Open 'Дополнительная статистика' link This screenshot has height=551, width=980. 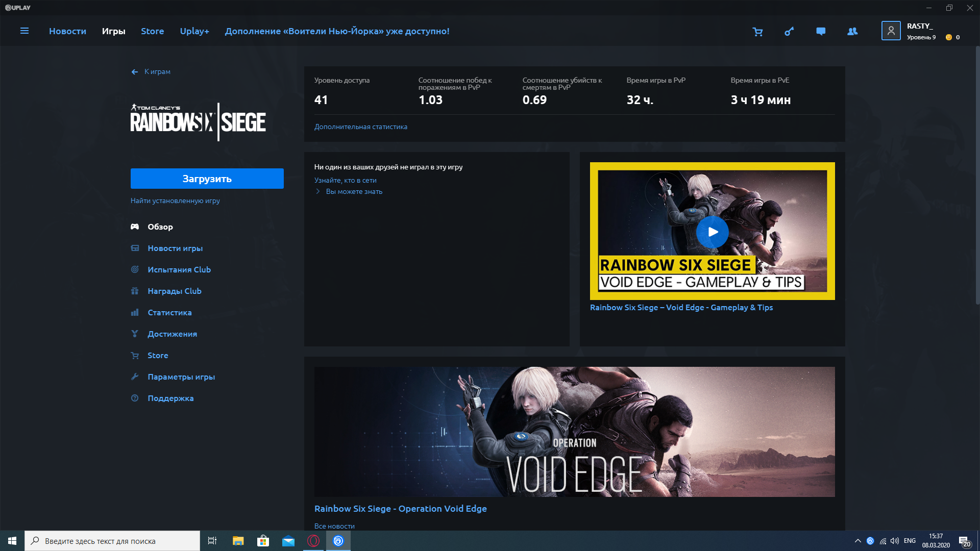pos(361,127)
